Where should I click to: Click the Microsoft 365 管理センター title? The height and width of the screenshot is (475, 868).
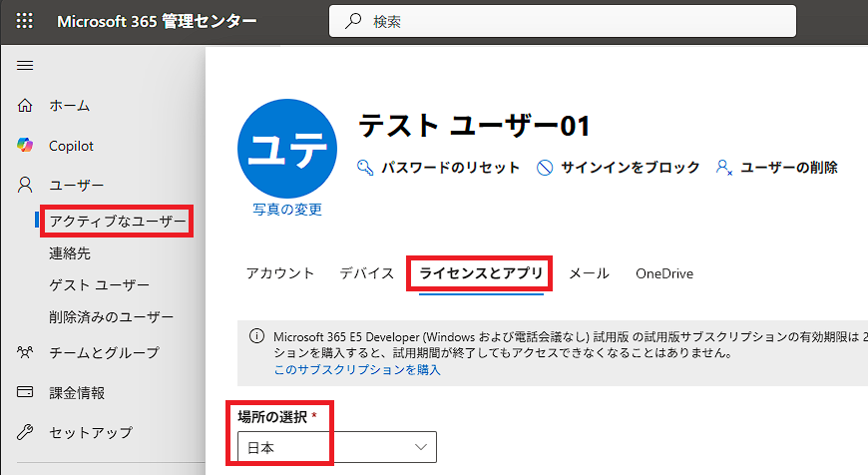pyautogui.click(x=157, y=21)
